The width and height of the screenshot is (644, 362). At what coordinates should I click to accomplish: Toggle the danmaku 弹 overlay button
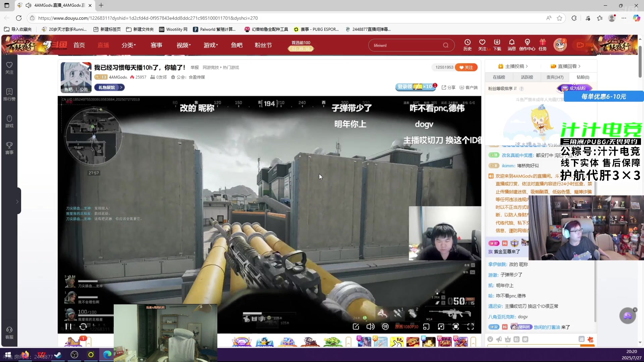[385, 326]
